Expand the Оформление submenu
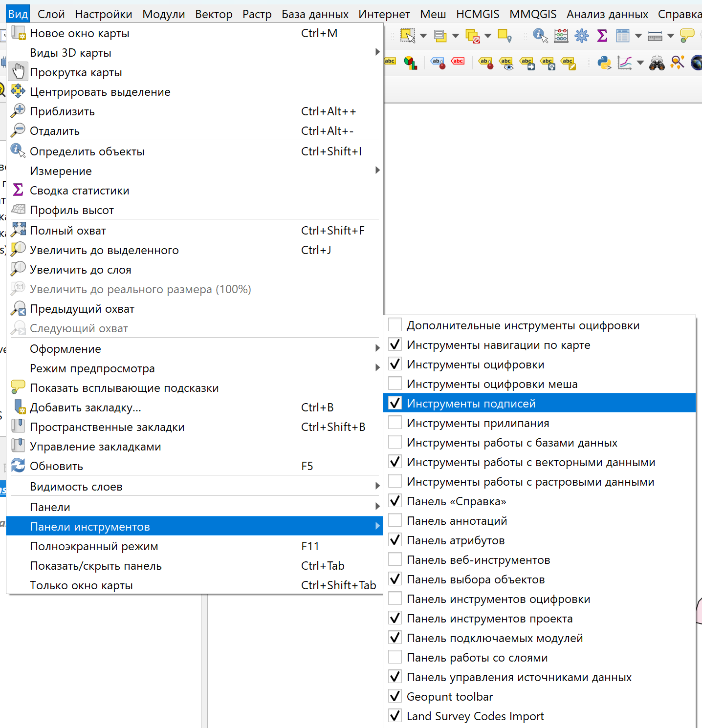 [x=195, y=349]
